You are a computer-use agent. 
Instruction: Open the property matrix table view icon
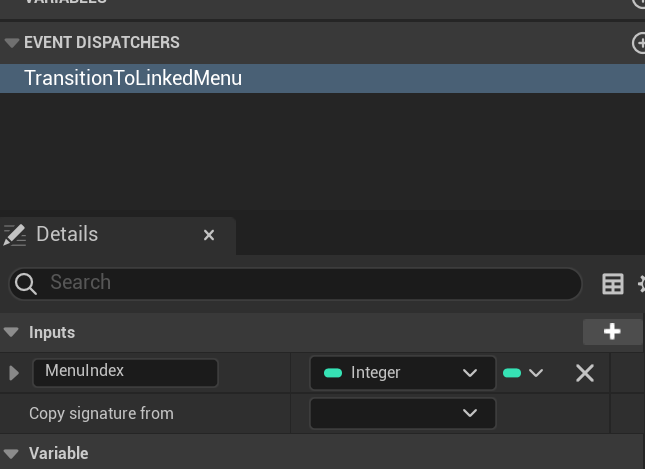pyautogui.click(x=613, y=284)
